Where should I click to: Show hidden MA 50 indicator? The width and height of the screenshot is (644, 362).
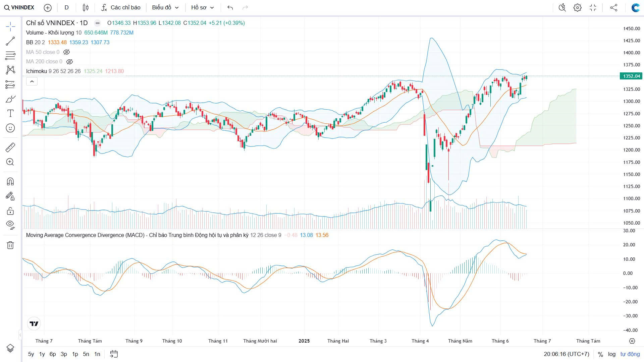click(66, 52)
